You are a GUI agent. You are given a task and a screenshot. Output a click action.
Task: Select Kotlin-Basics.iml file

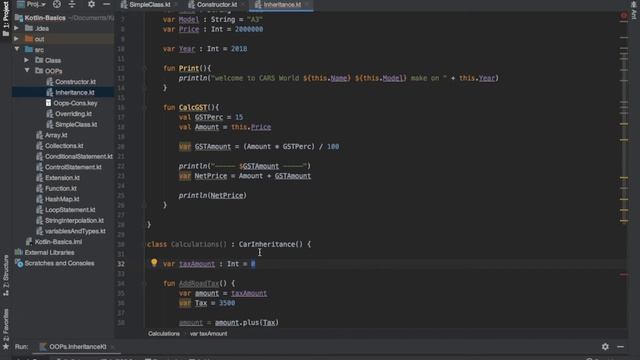[x=58, y=242]
